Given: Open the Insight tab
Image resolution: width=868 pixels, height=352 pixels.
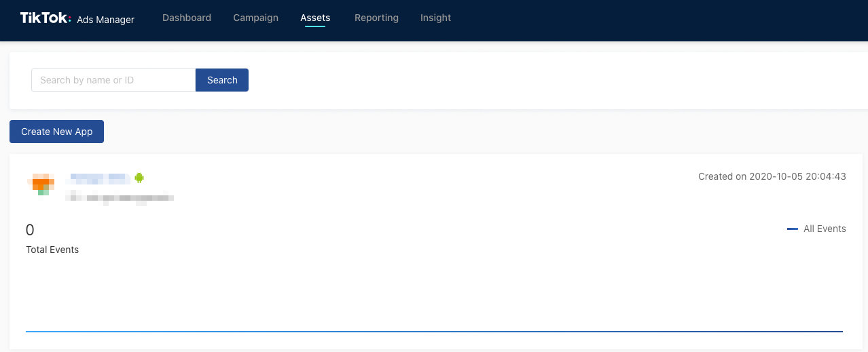Looking at the screenshot, I should click(x=435, y=18).
